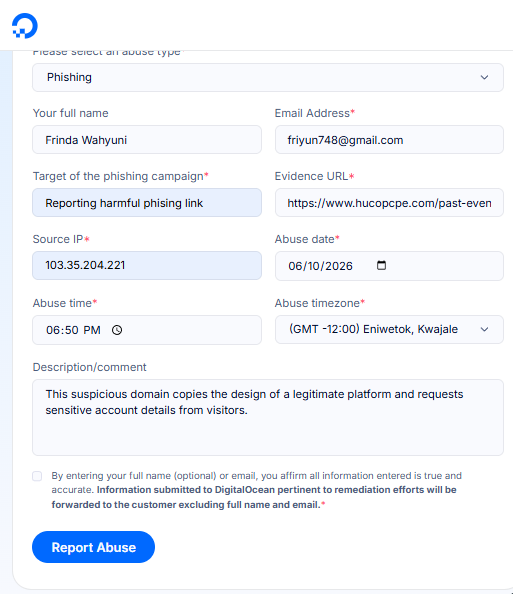
Task: Open the GMT -12:00 Eniwetok timezone selector
Action: pyautogui.click(x=389, y=329)
